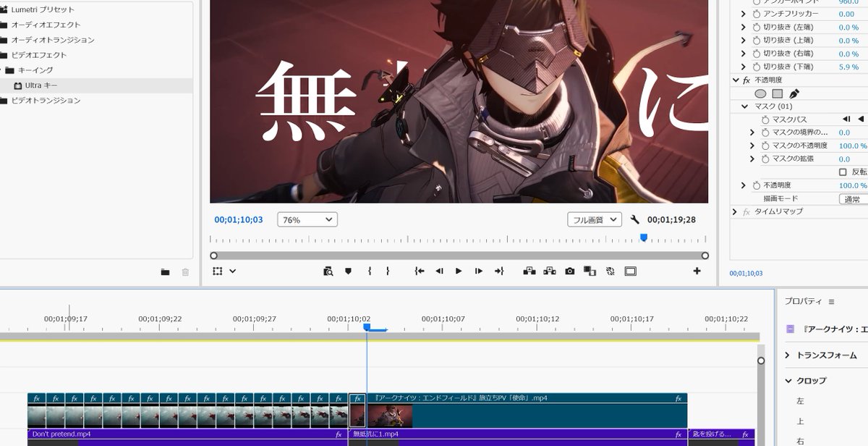This screenshot has height=446, width=868.
Task: Click the Extract button
Action: 550,272
